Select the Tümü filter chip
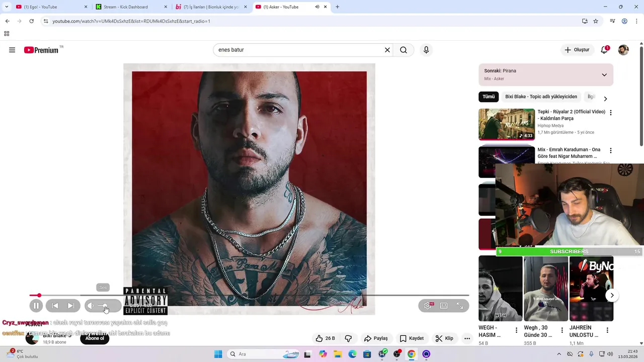 coord(489,97)
